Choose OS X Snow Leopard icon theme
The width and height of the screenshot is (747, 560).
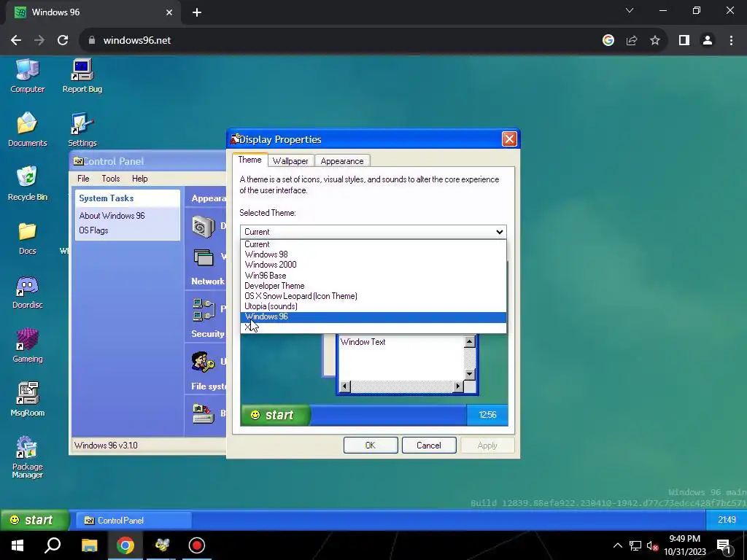[373, 296]
